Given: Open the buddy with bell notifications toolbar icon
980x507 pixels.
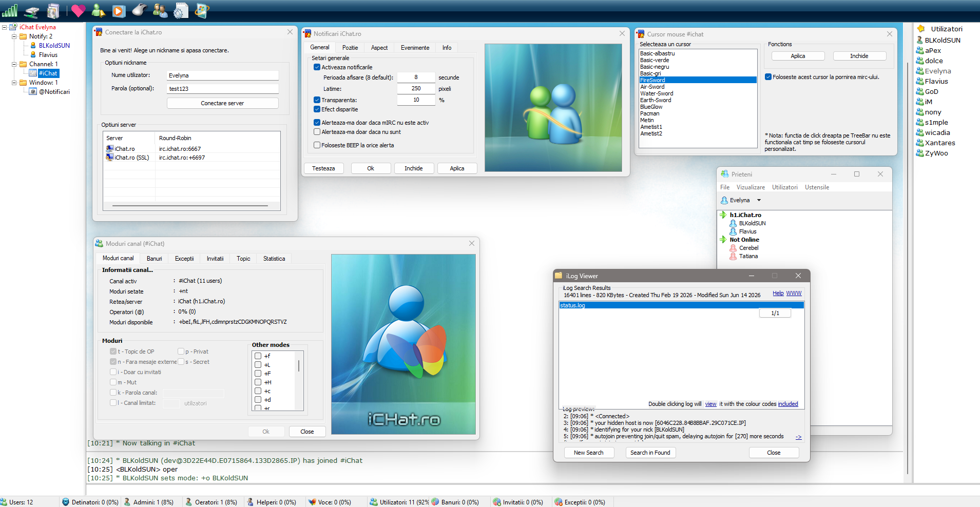Looking at the screenshot, I should coord(98,10).
